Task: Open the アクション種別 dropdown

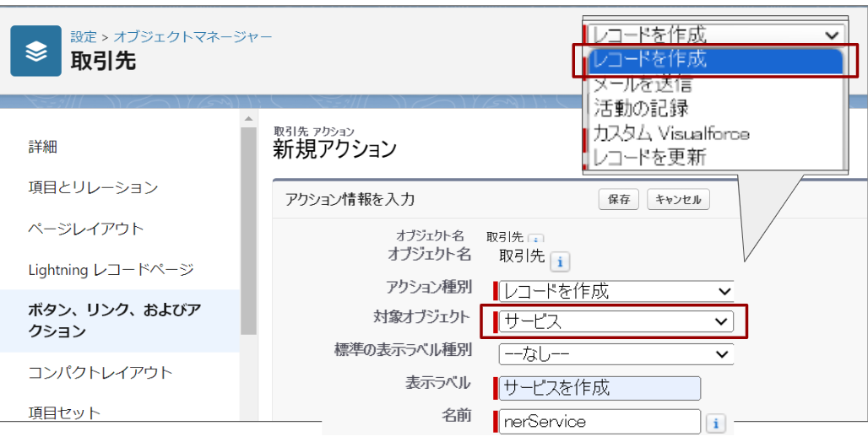Action: coord(616,291)
